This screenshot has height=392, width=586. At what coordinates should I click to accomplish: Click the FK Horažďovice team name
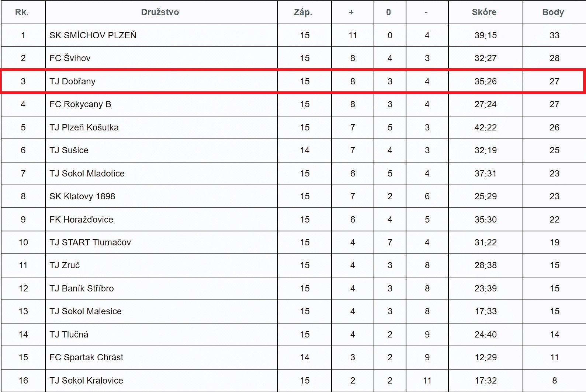[x=82, y=220]
